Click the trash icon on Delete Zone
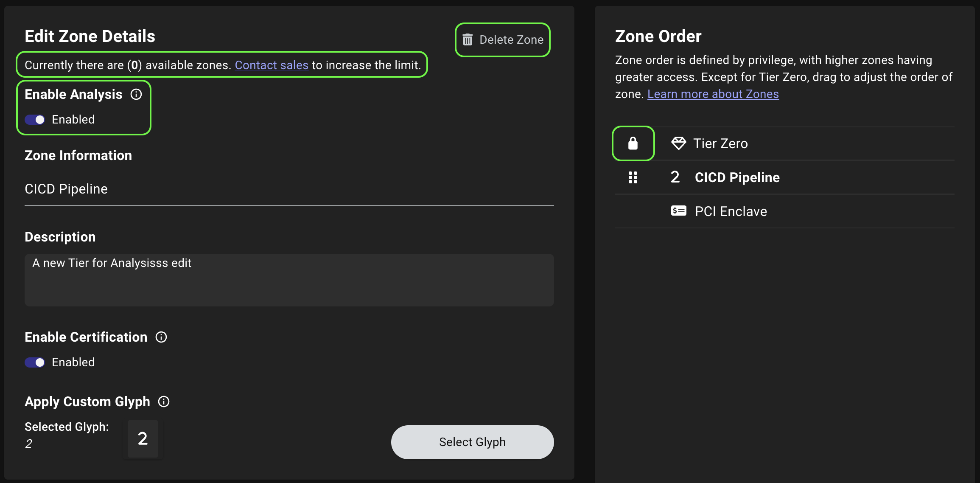This screenshot has width=980, height=483. (x=468, y=39)
